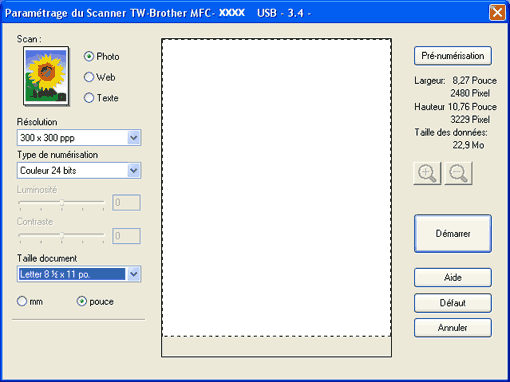This screenshot has width=510, height=382.
Task: Click the 22,9 Mo data size value
Action: tap(468, 145)
